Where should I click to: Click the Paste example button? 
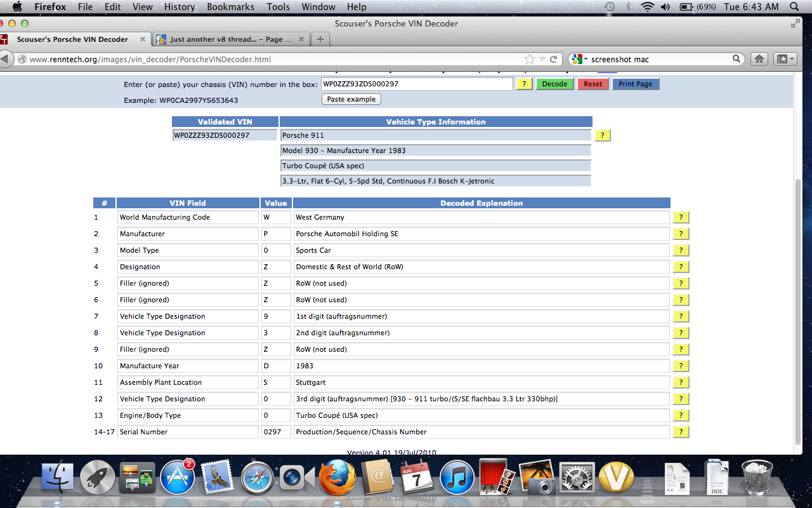pyautogui.click(x=351, y=99)
